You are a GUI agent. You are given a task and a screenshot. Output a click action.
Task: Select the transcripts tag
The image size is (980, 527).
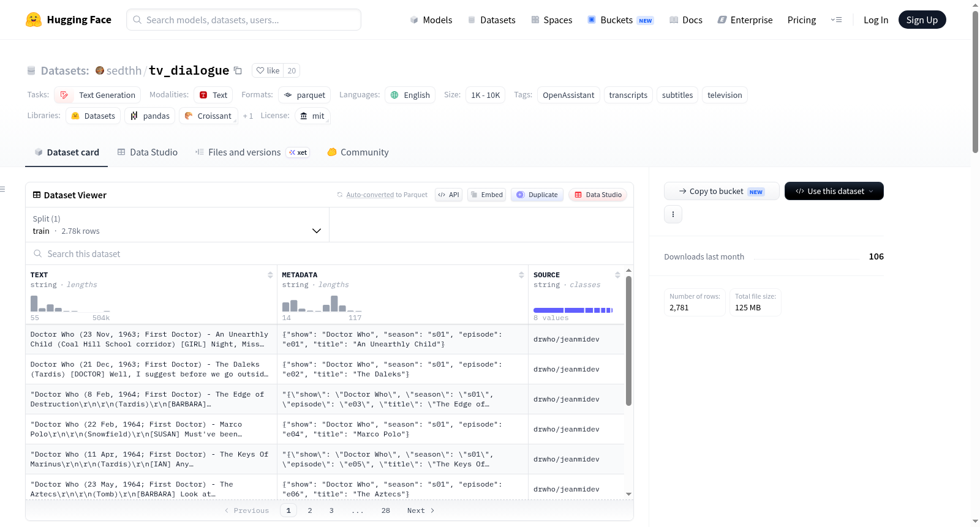coord(628,95)
